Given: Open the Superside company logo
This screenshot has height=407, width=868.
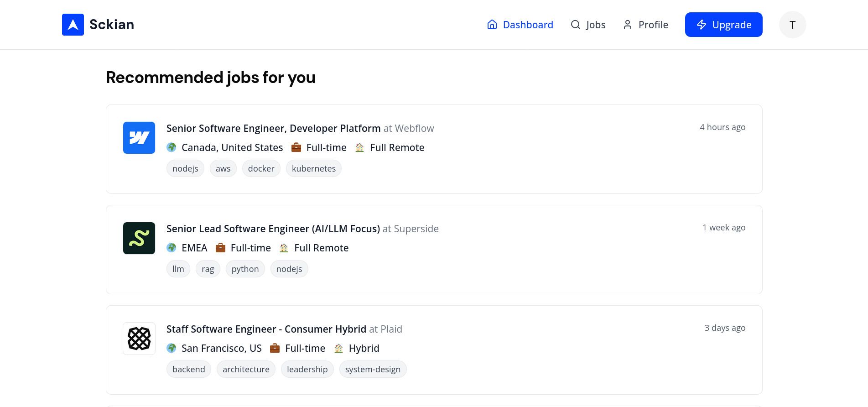Looking at the screenshot, I should [139, 238].
